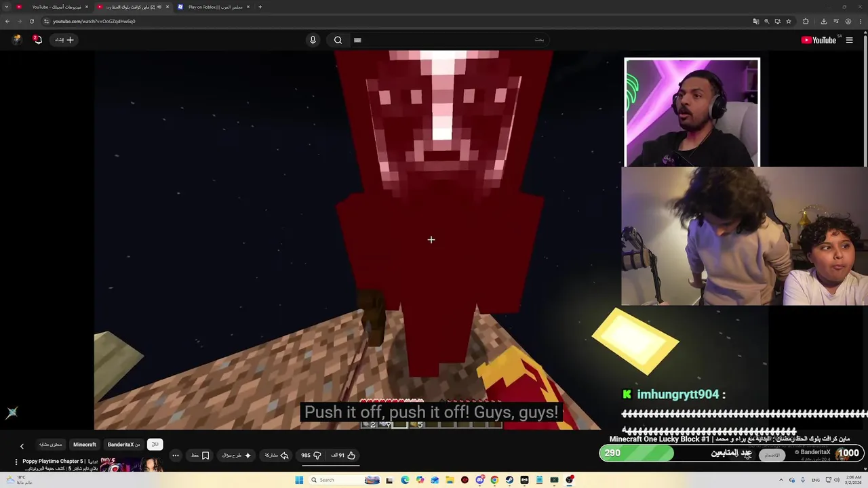
Task: Expand the hidden system tray icons chevron
Action: coord(781,480)
